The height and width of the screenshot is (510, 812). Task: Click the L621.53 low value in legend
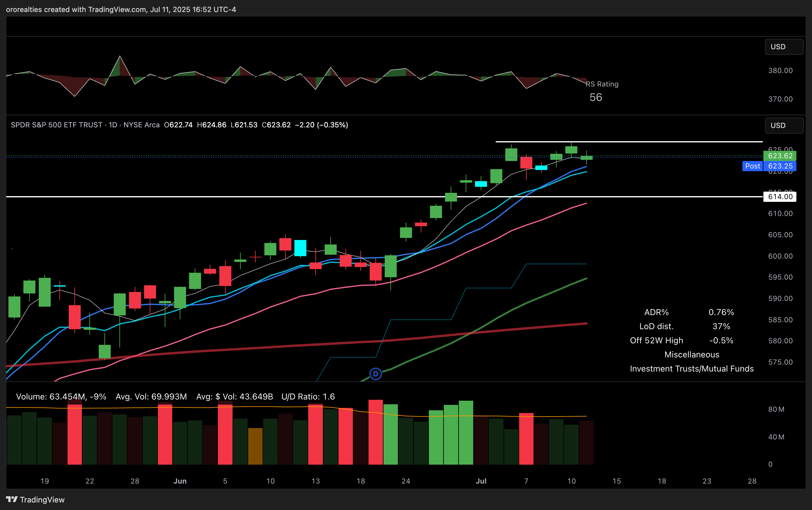244,125
